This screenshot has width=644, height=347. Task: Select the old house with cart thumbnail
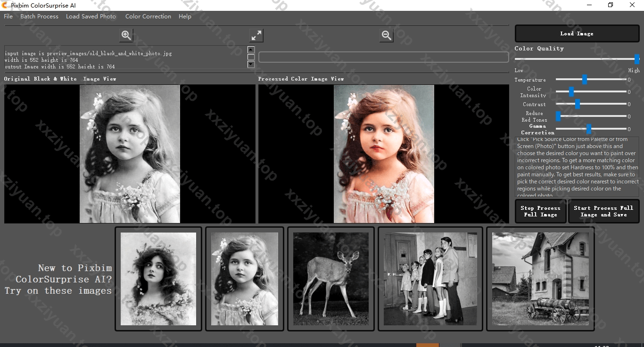click(x=540, y=279)
